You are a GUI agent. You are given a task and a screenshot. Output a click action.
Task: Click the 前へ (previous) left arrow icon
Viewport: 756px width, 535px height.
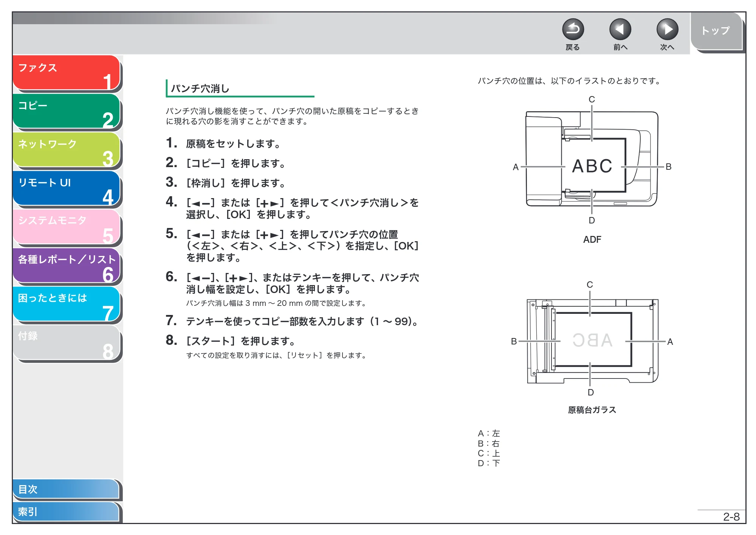tap(620, 29)
